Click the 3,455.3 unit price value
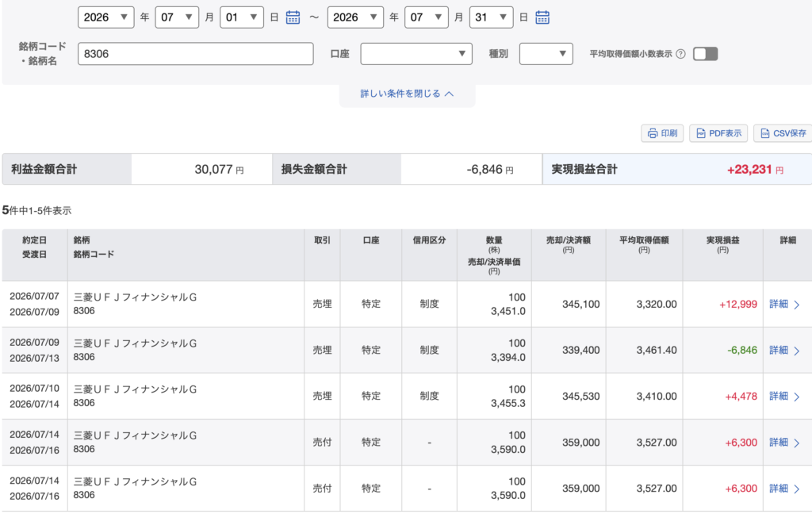The image size is (812, 514). (x=508, y=403)
